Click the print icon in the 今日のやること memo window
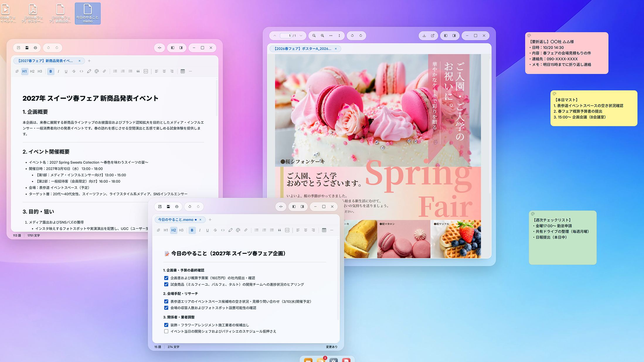The height and width of the screenshot is (362, 644). pyautogui.click(x=177, y=206)
